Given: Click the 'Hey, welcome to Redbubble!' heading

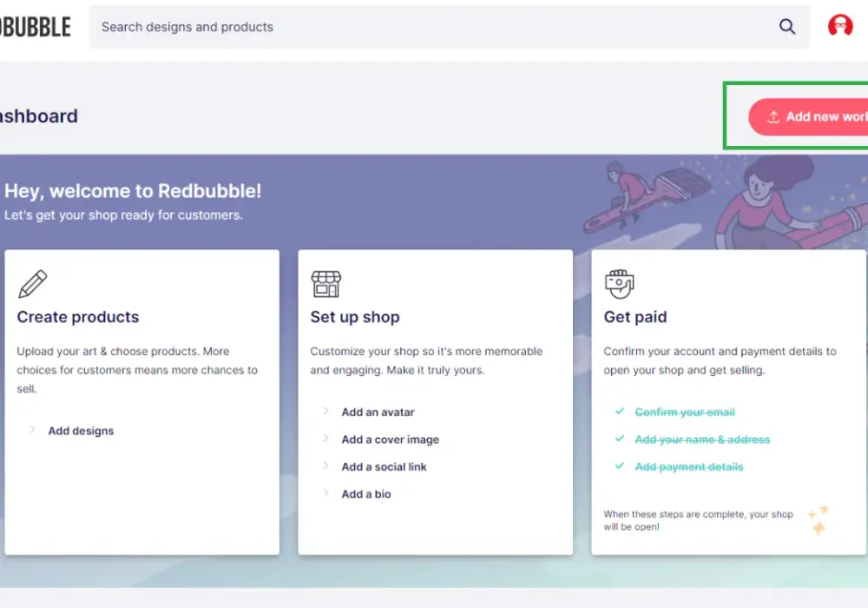Looking at the screenshot, I should click(133, 191).
